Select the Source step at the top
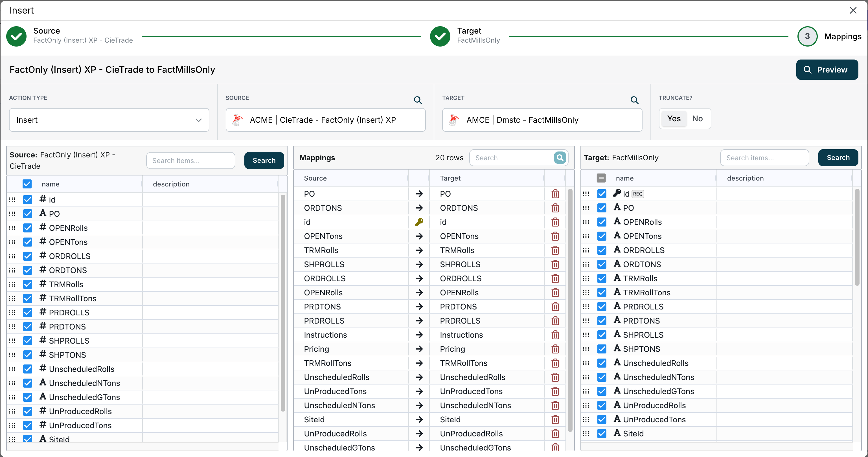868x457 pixels. pyautogui.click(x=16, y=36)
